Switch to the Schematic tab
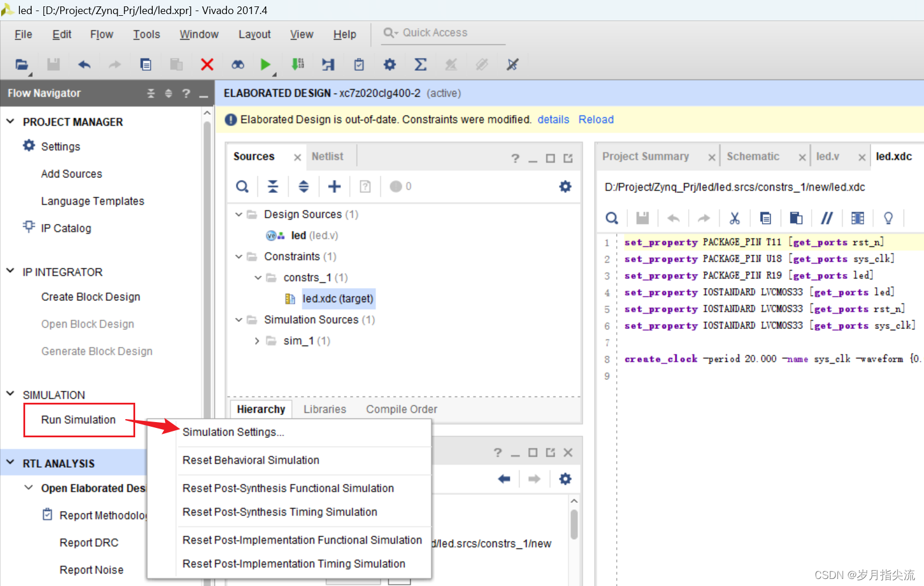 pos(753,156)
